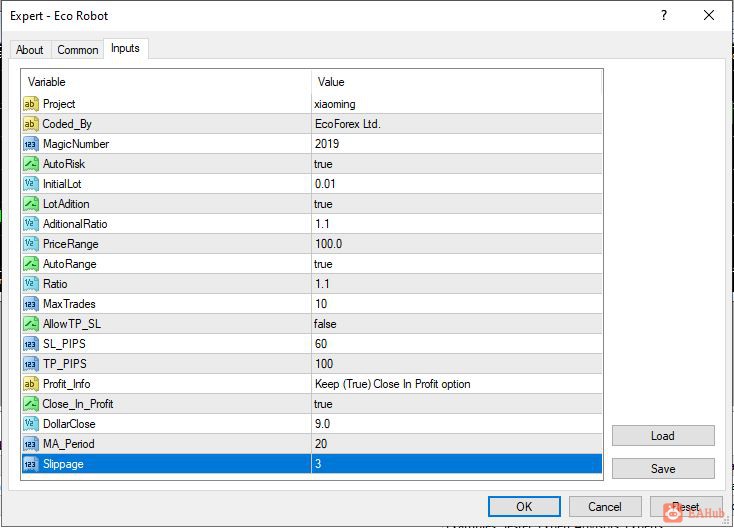The height and width of the screenshot is (528, 734).
Task: Click the boolean icon beside LotAdition
Action: pyautogui.click(x=30, y=204)
